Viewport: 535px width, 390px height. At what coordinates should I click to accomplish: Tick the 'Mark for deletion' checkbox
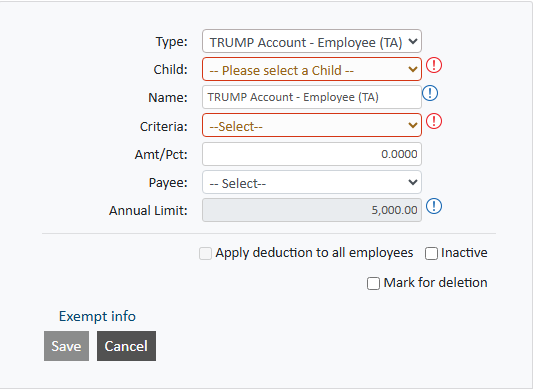coord(373,284)
